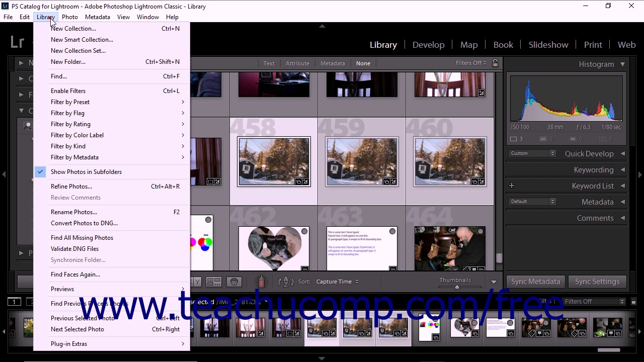
Task: Expand the Keywording panel
Action: [622, 170]
